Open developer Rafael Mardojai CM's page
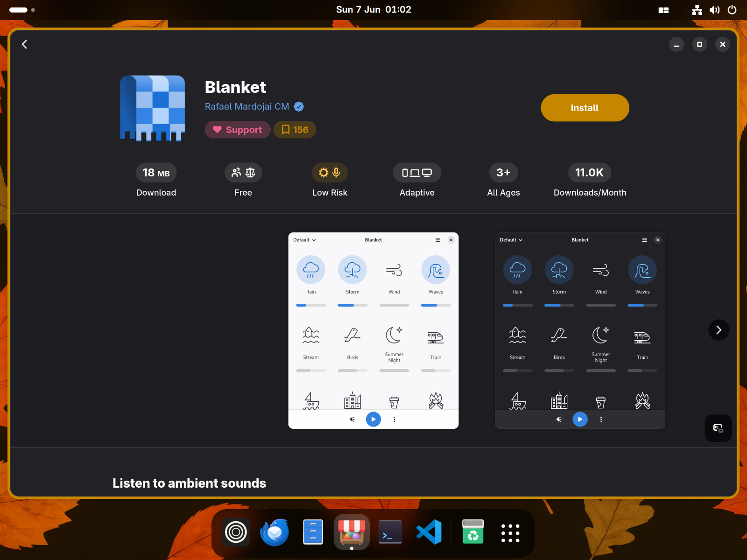Screen dimensions: 747x560 [247, 106]
